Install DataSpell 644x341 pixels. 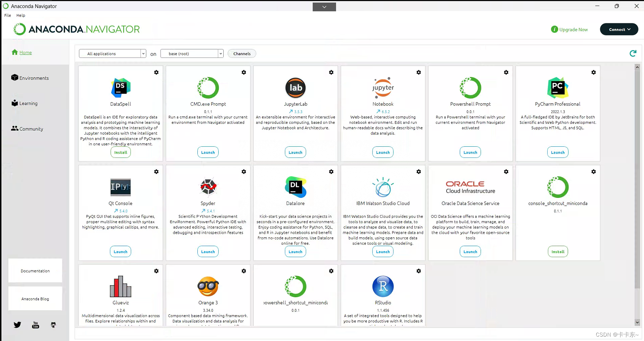(121, 152)
